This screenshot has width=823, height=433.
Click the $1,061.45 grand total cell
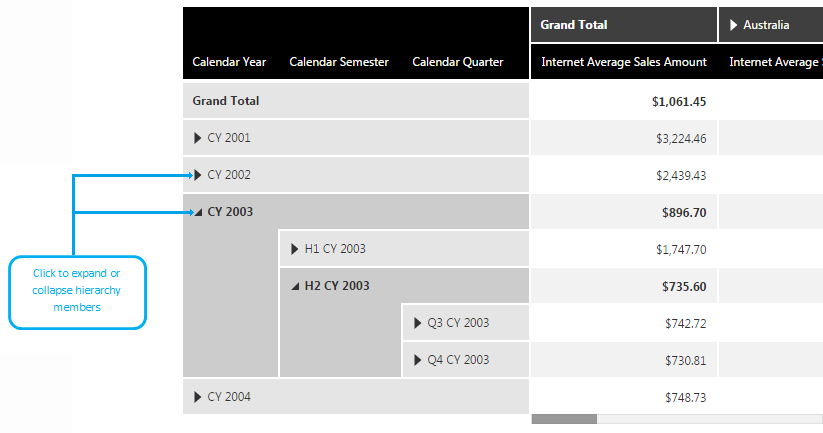coord(678,101)
